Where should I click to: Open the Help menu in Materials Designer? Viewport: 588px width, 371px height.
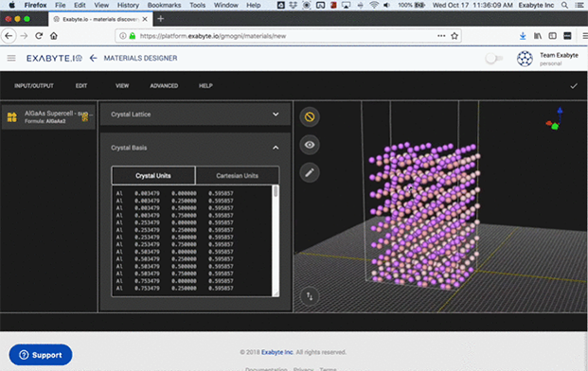pos(205,86)
